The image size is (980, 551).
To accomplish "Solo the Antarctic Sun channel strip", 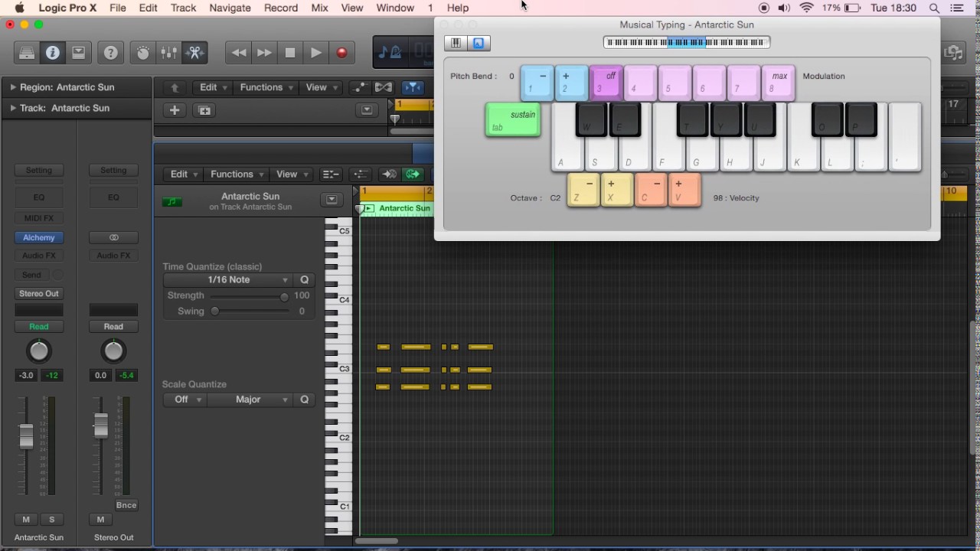I will [x=51, y=520].
